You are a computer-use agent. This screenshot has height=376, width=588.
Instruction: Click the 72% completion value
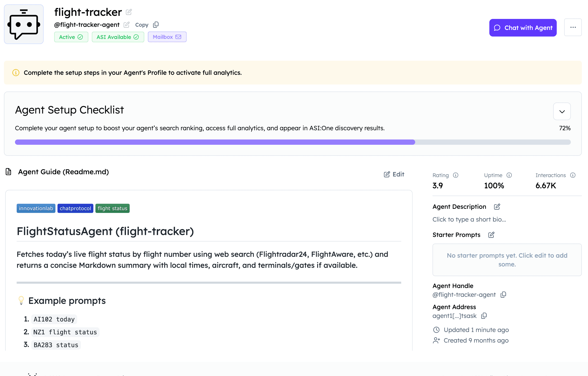pyautogui.click(x=565, y=128)
